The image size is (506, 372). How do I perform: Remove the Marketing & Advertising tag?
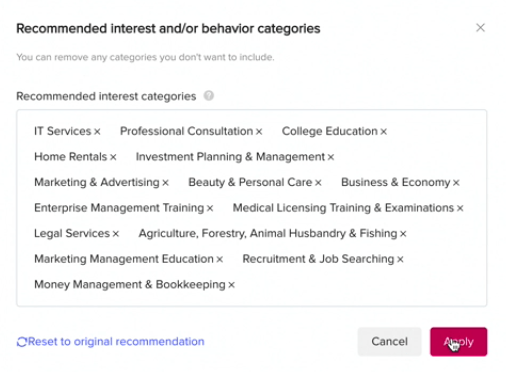pyautogui.click(x=165, y=183)
